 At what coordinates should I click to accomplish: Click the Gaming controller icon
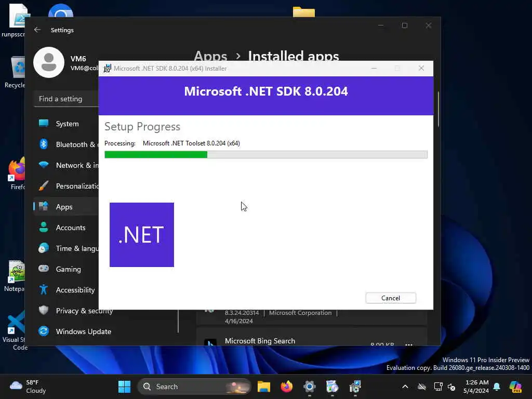click(44, 269)
